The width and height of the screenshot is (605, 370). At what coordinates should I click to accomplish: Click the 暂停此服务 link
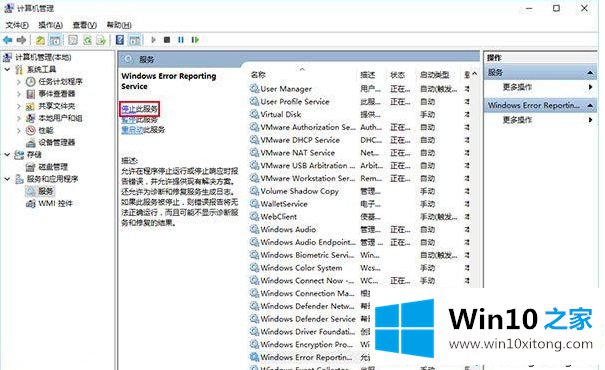(x=140, y=120)
